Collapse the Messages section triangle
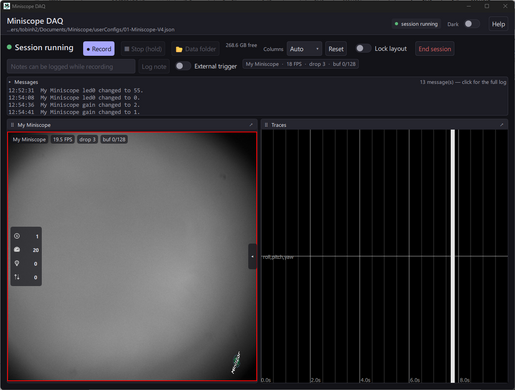The height and width of the screenshot is (390, 515). click(x=10, y=82)
